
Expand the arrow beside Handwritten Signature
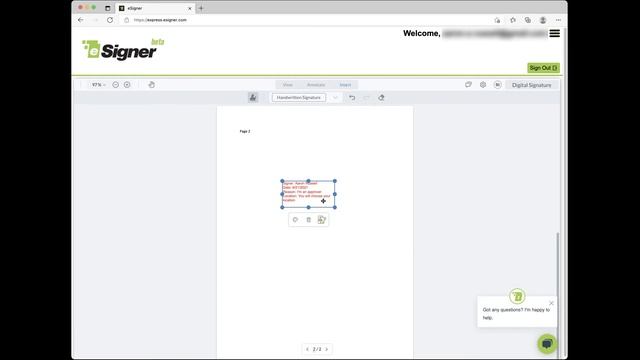(x=335, y=98)
